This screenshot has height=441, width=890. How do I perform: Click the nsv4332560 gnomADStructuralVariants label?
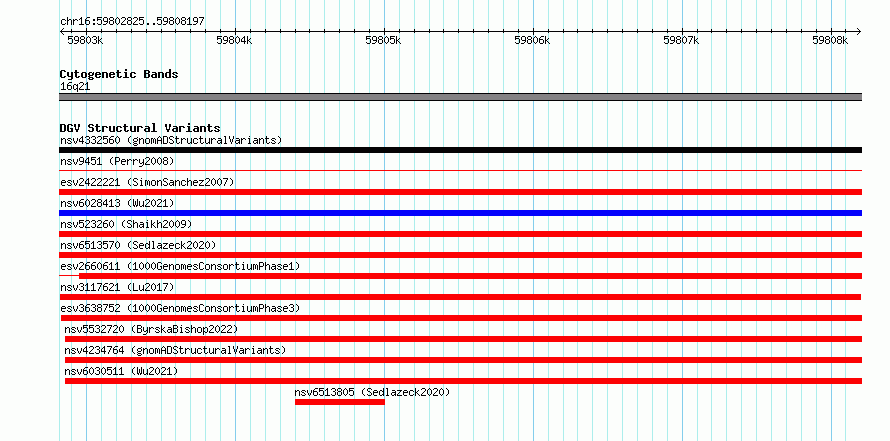171,140
